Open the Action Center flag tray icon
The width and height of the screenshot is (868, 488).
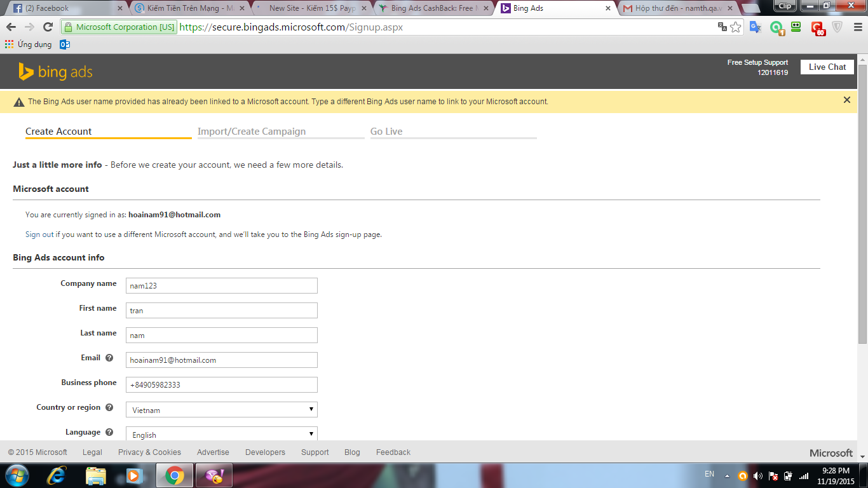coord(773,476)
